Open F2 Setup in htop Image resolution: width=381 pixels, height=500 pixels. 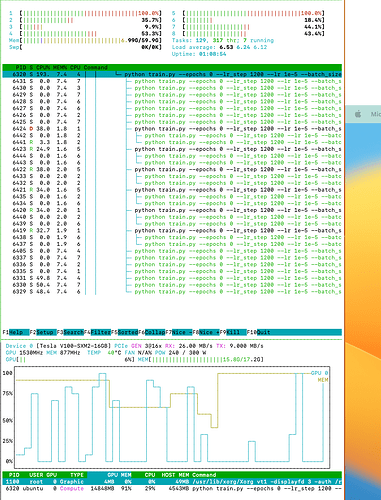[42, 332]
